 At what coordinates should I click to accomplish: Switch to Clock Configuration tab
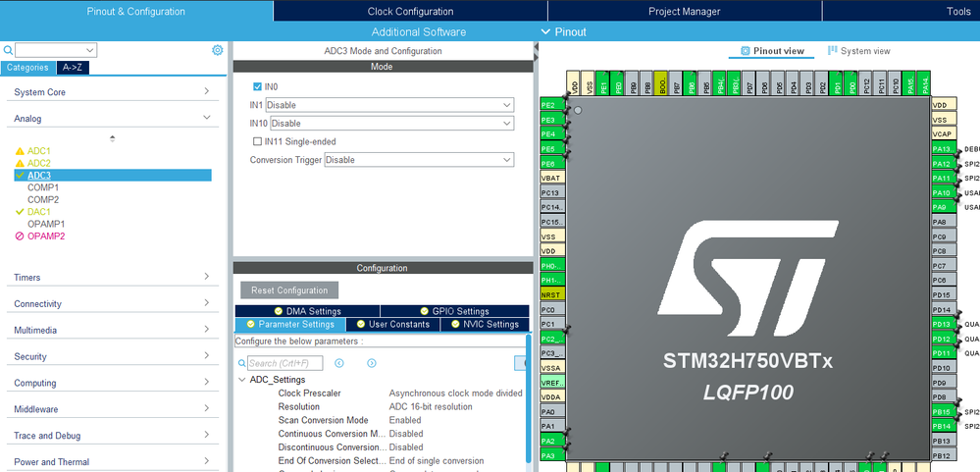coord(410,11)
